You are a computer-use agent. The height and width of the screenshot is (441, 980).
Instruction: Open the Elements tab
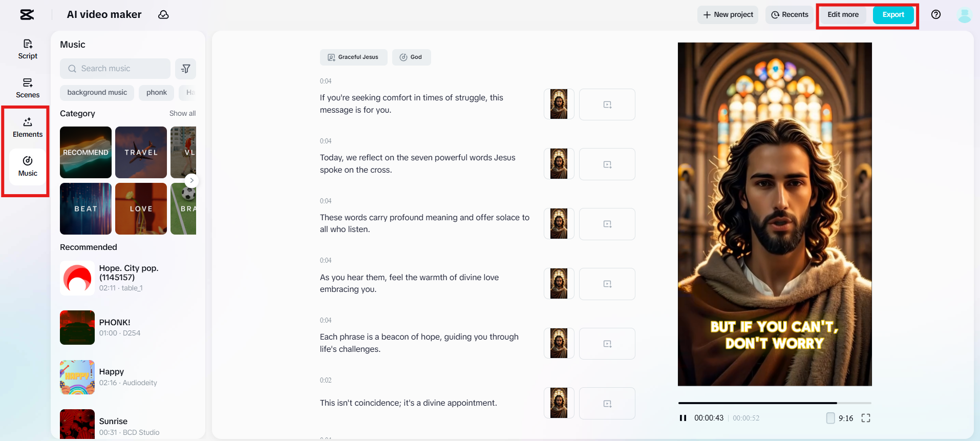click(x=28, y=128)
